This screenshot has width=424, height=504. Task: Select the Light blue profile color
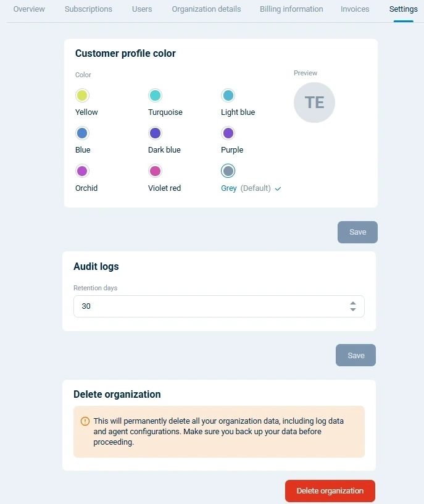pos(228,95)
